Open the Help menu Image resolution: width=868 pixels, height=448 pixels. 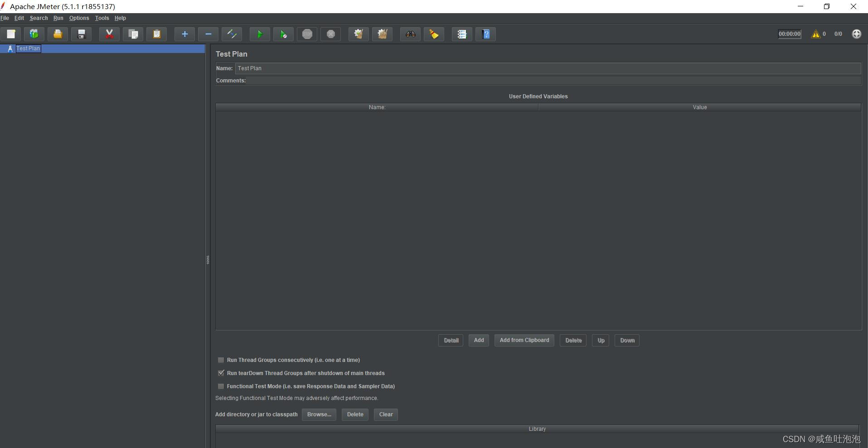click(x=120, y=18)
